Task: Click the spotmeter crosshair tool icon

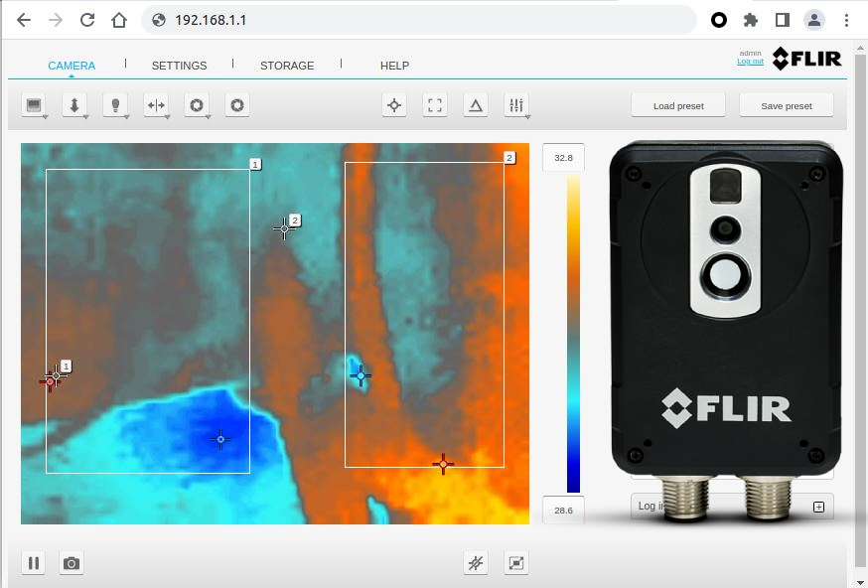Action: point(394,105)
